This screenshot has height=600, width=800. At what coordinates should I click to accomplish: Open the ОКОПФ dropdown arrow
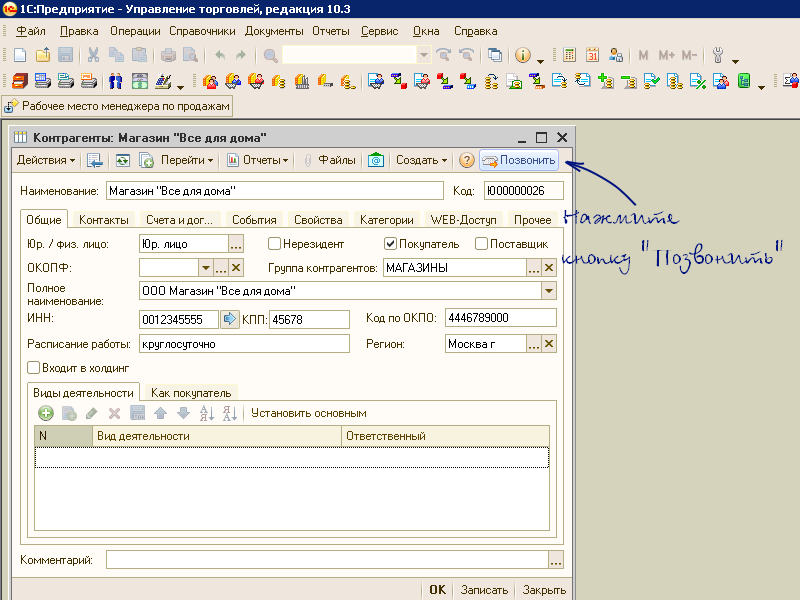[206, 268]
